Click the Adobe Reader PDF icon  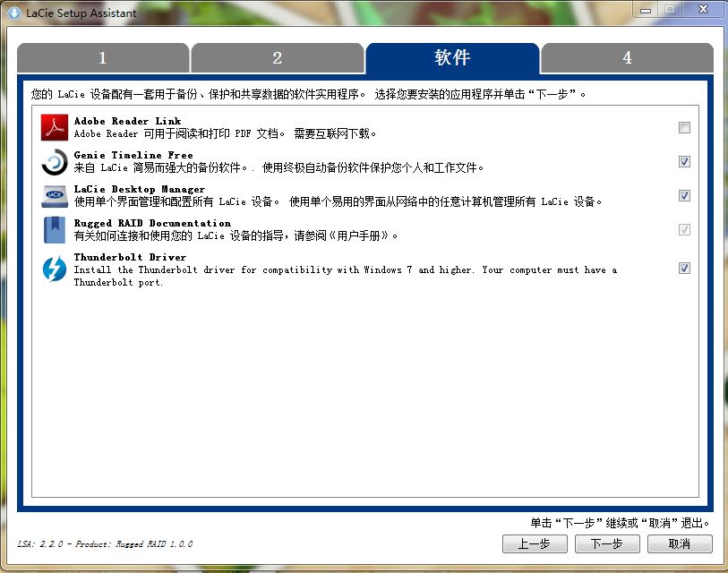pyautogui.click(x=55, y=128)
